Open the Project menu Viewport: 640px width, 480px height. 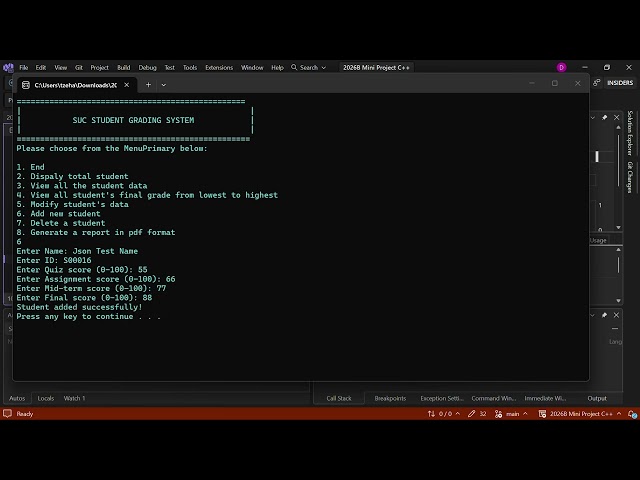(100, 67)
